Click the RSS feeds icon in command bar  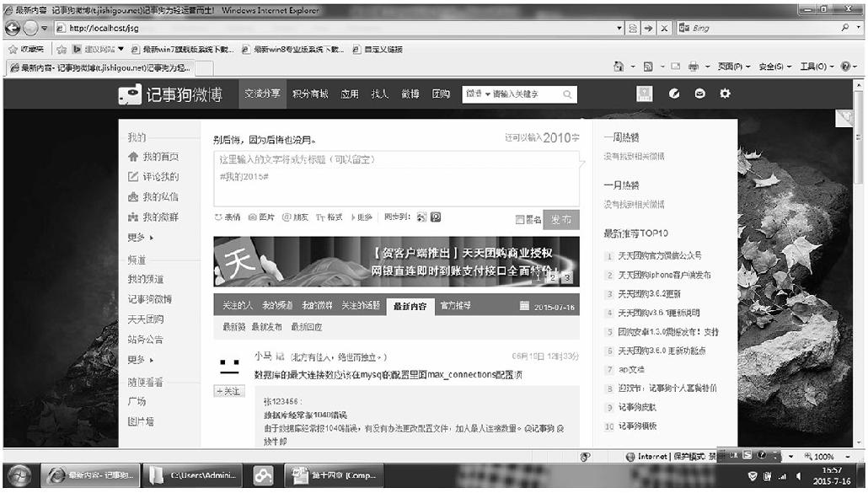click(648, 67)
